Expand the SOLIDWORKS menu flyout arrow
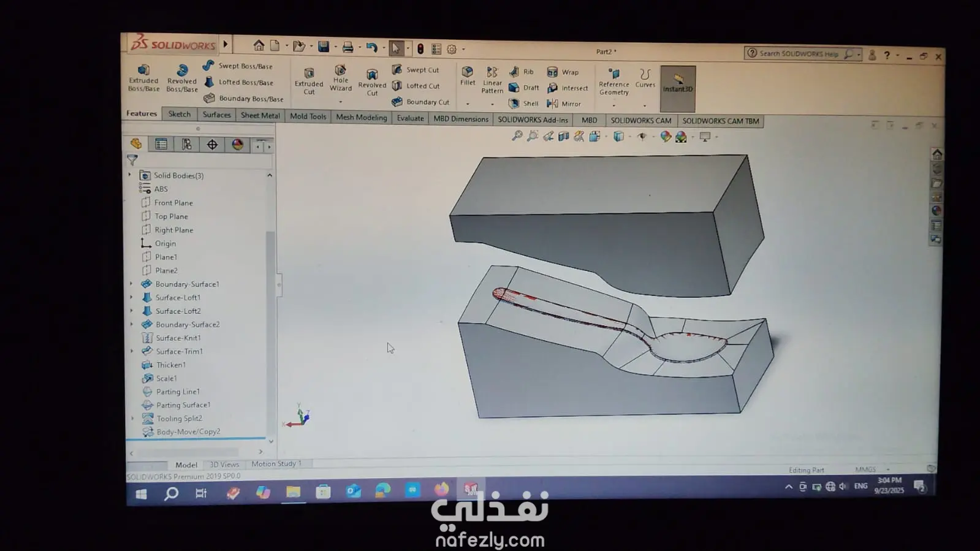 (x=226, y=44)
